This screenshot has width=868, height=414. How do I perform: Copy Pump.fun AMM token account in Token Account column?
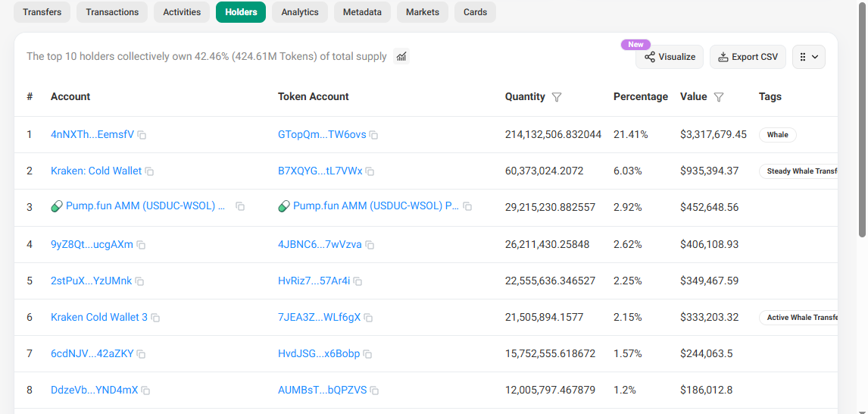468,206
